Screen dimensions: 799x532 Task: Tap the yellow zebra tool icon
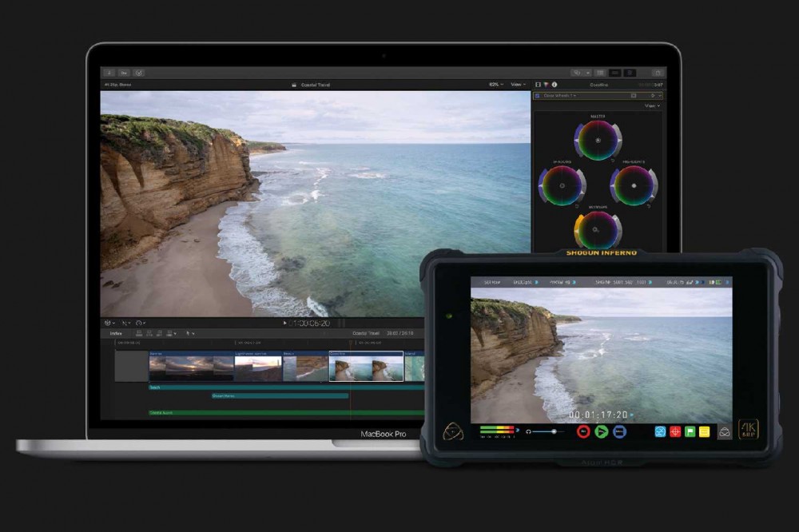705,431
